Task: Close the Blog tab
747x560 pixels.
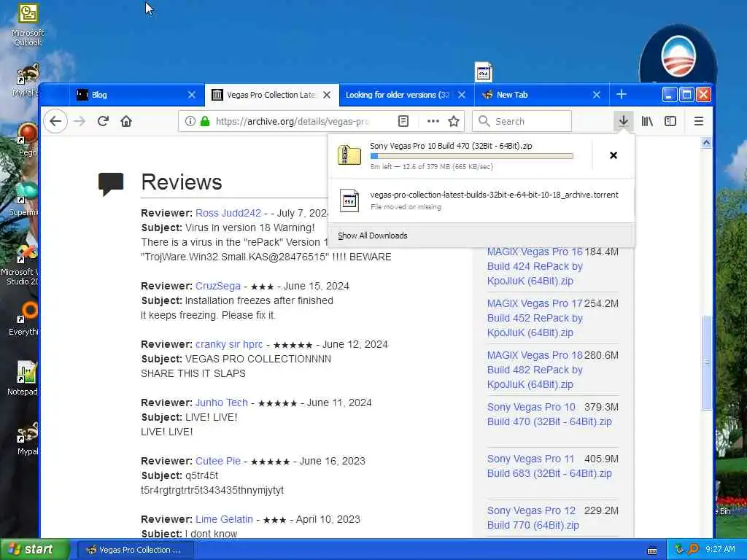Action: [x=192, y=95]
